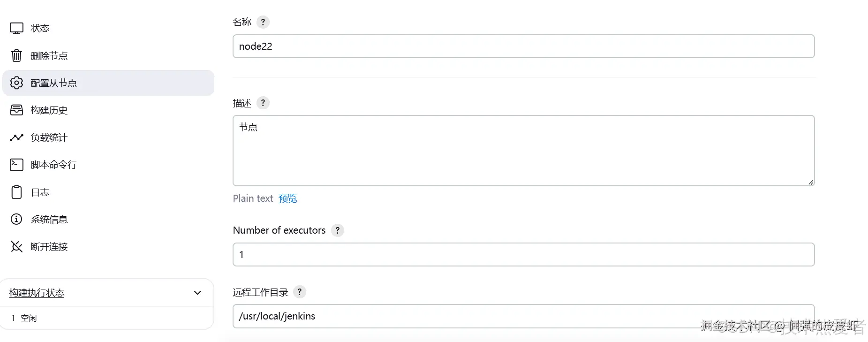
Task: Select the 断开连接 menu item
Action: [49, 247]
